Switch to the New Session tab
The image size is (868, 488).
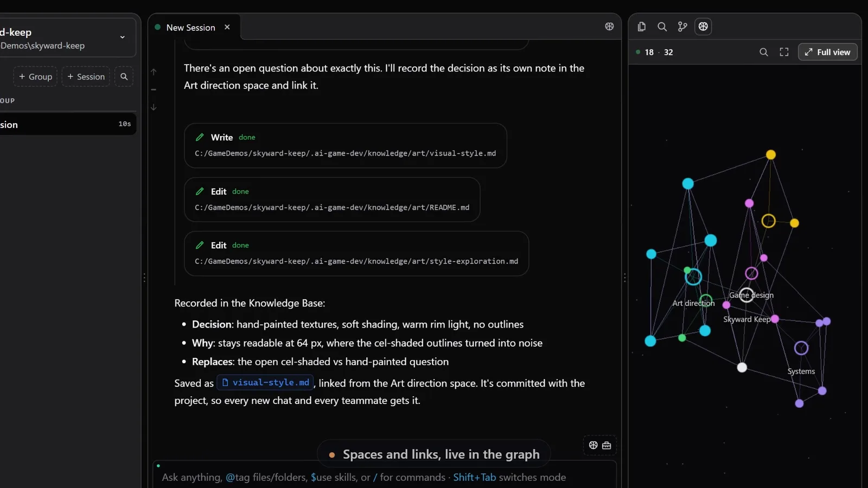pyautogui.click(x=190, y=27)
